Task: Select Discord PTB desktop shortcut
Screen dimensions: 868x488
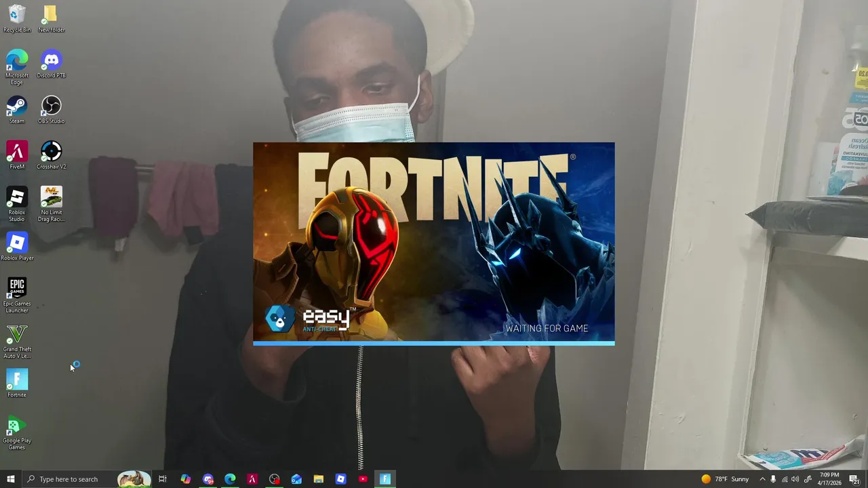Action: [51, 65]
